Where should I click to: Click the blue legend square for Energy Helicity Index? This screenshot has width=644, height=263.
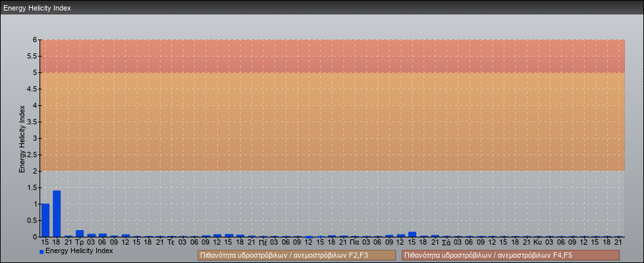pyautogui.click(x=41, y=252)
